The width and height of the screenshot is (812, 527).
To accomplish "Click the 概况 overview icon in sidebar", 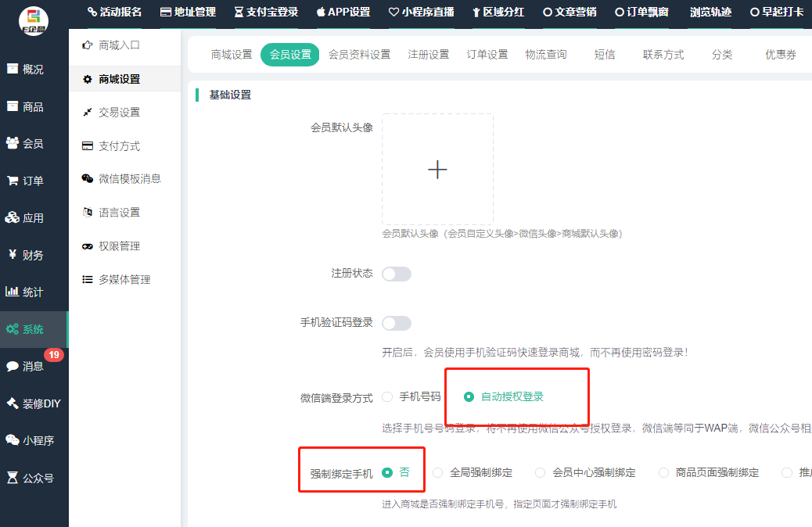I will point(13,69).
